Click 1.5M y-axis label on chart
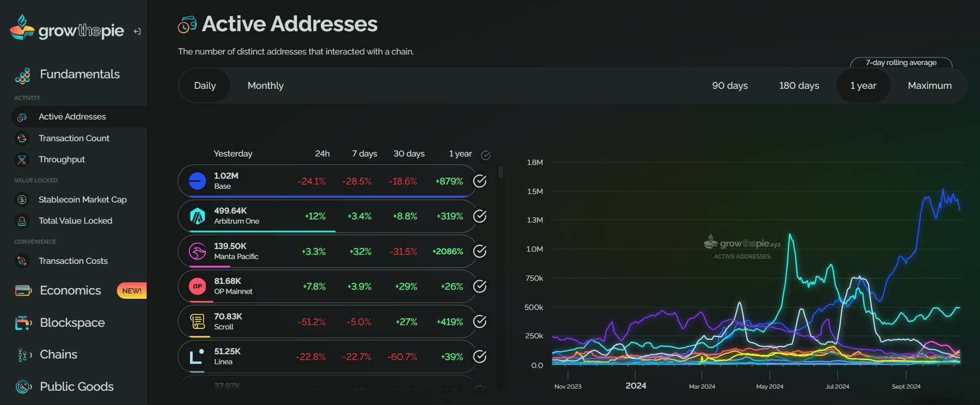Screen dimensions: 980x405 pyautogui.click(x=535, y=191)
